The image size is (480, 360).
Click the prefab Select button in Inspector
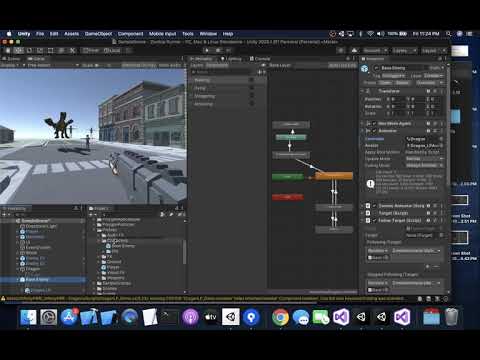click(x=402, y=83)
